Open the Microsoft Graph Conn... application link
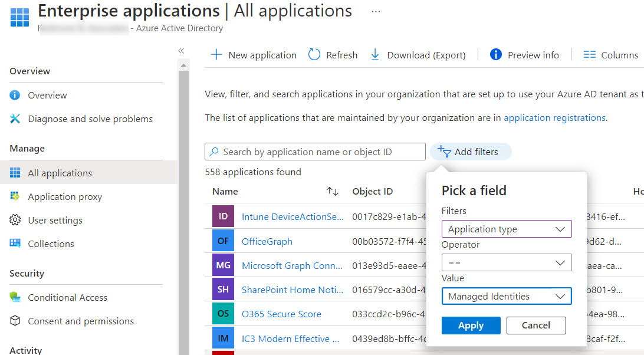The image size is (644, 355). coord(292,265)
